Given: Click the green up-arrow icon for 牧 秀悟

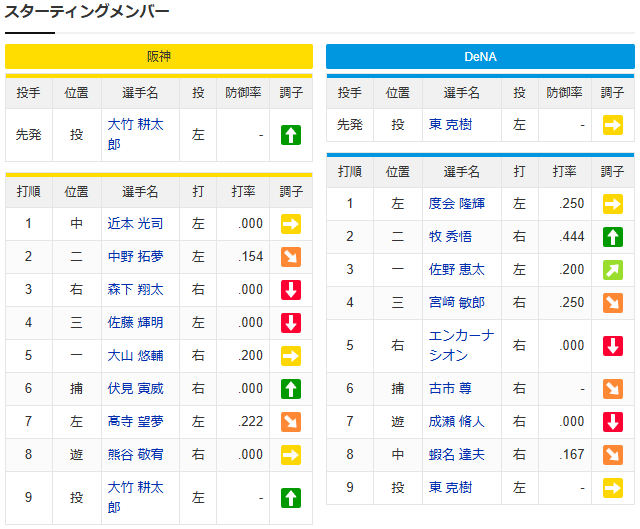Looking at the screenshot, I should click(x=613, y=237).
